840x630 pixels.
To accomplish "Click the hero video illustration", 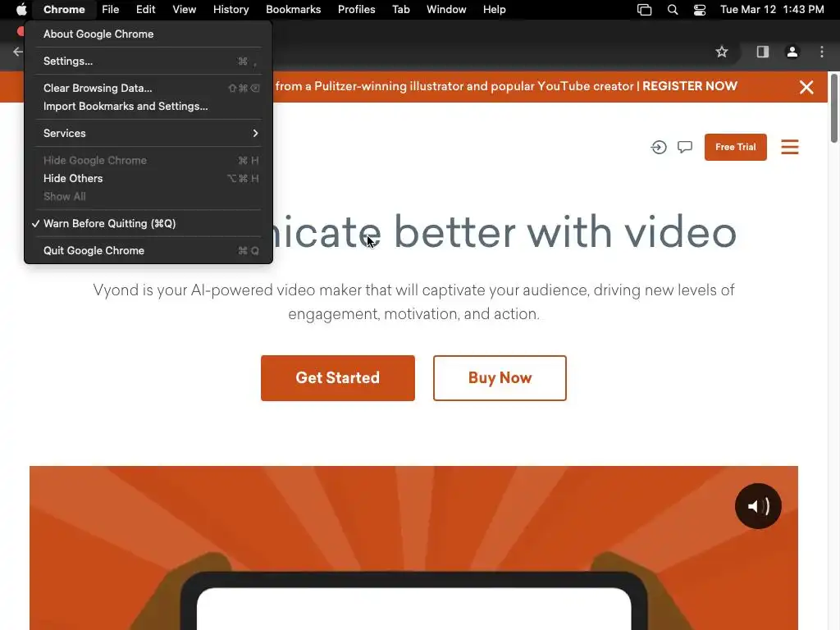I will (413, 548).
